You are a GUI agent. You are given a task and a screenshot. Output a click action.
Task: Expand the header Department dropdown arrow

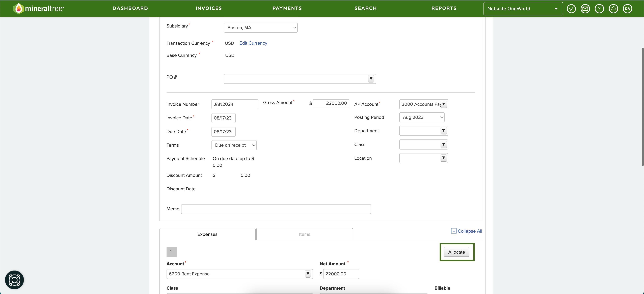pos(443,131)
